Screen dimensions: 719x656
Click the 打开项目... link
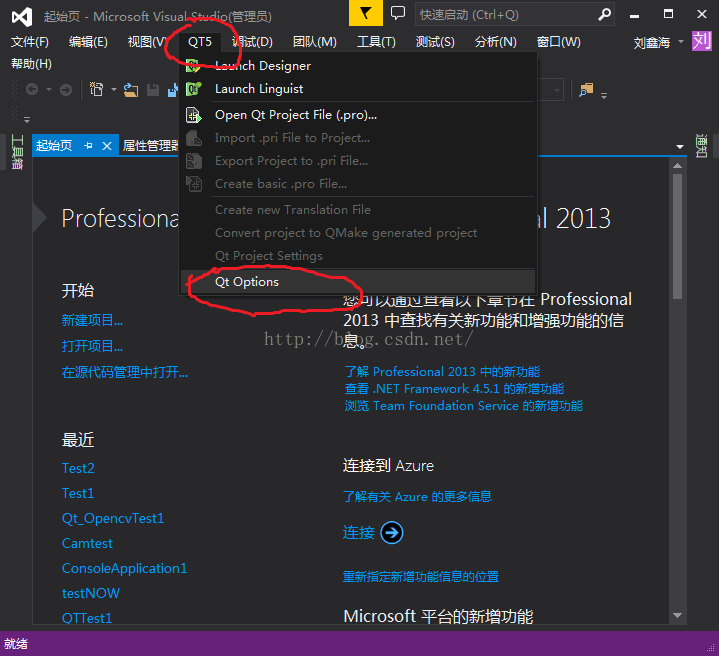pyautogui.click(x=92, y=346)
